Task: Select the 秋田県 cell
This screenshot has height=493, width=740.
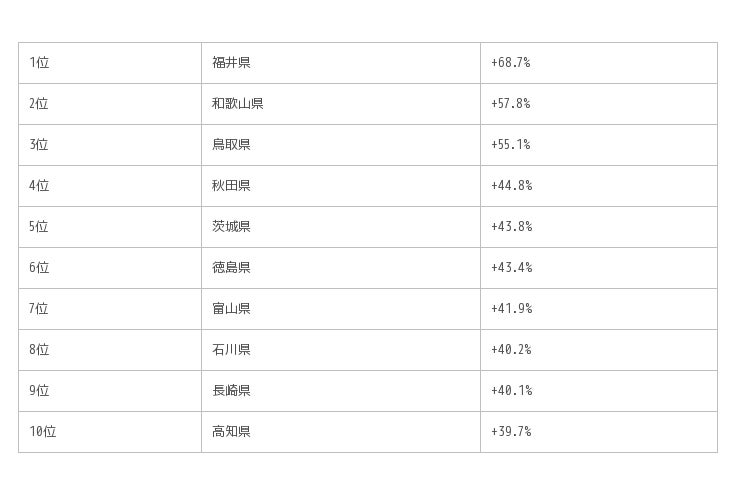Action: (x=231, y=186)
